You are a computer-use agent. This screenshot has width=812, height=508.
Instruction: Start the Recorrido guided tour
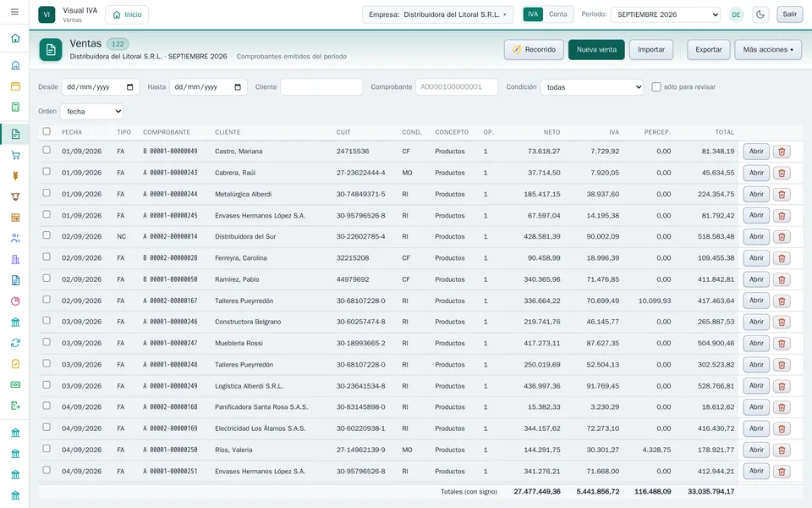(x=534, y=50)
